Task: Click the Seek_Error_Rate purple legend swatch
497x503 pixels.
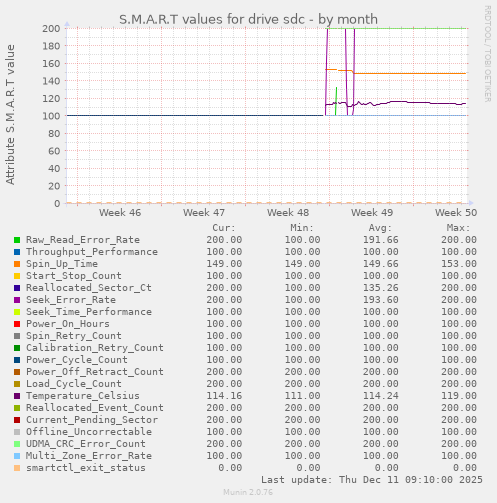Action: [x=17, y=300]
